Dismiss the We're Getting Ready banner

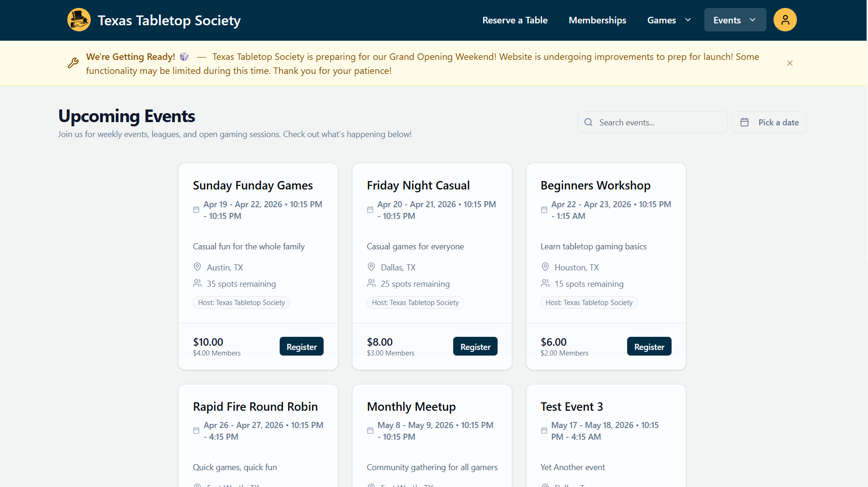[x=790, y=63]
